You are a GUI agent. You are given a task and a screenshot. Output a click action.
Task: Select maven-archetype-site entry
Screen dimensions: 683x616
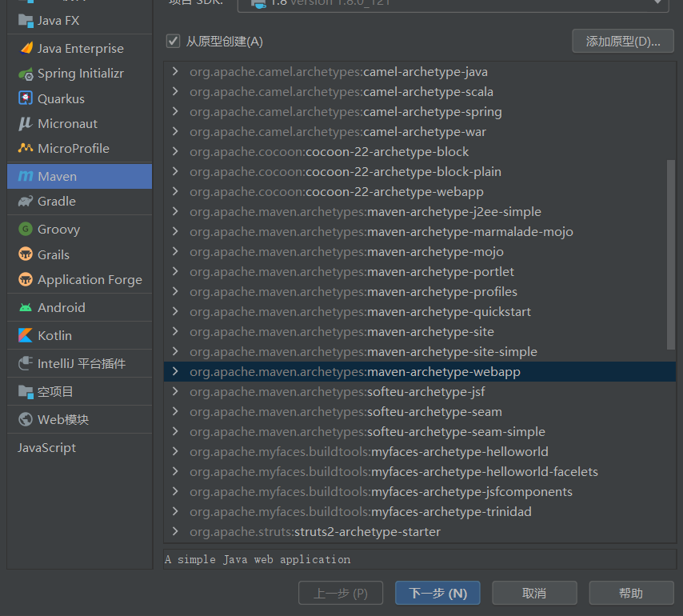[419, 331]
